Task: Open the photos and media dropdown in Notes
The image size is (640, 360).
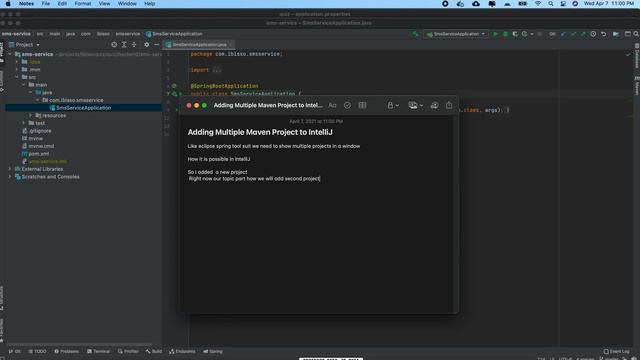Action: pyautogui.click(x=416, y=105)
